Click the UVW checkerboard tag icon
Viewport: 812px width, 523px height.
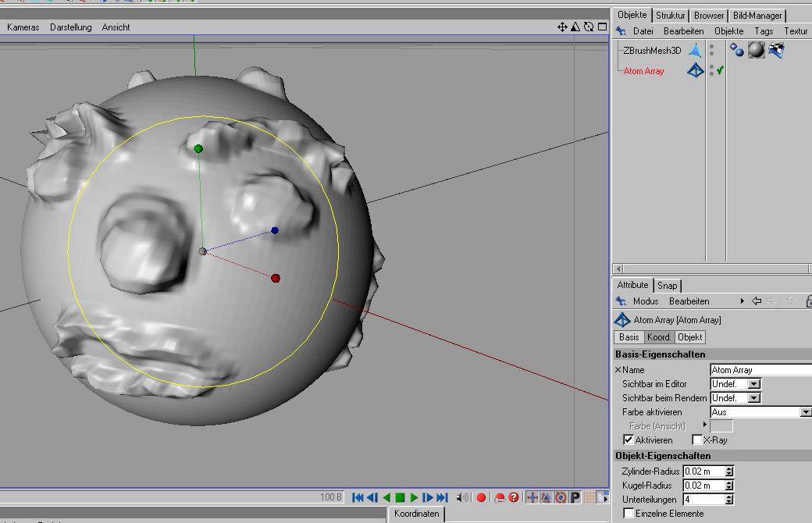(775, 51)
